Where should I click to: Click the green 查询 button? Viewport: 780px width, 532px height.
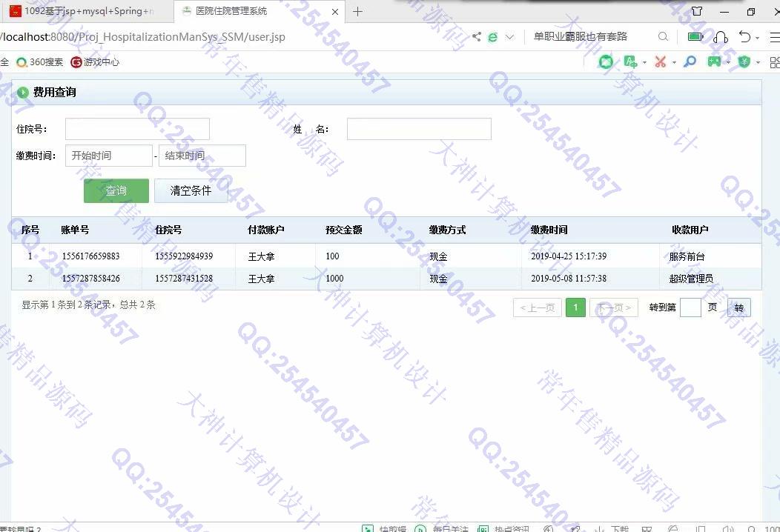click(116, 191)
